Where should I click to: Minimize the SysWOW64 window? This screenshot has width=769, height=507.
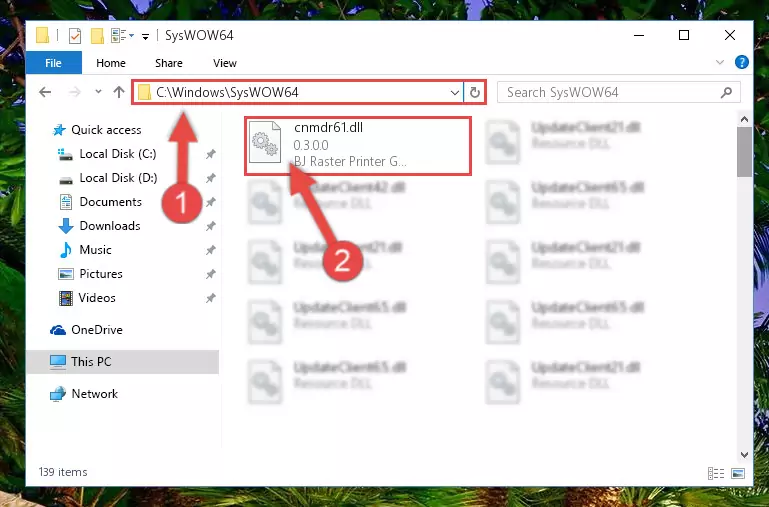[x=639, y=35]
